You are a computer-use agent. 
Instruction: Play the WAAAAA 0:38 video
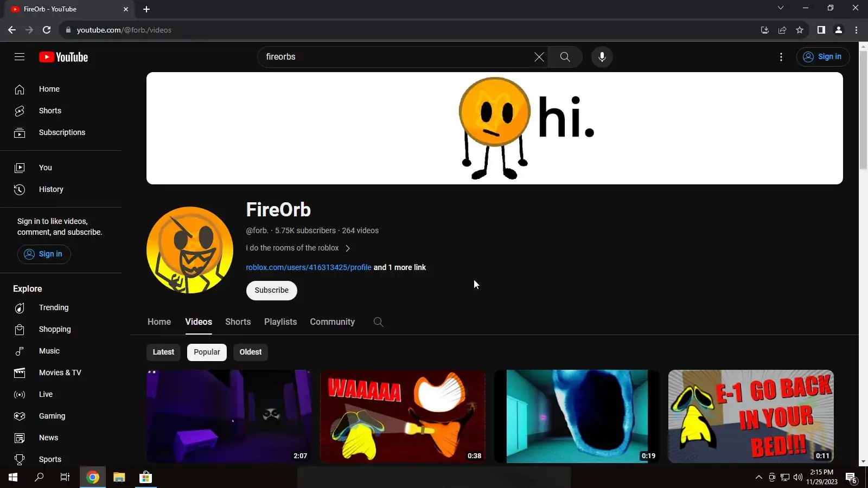(x=403, y=416)
